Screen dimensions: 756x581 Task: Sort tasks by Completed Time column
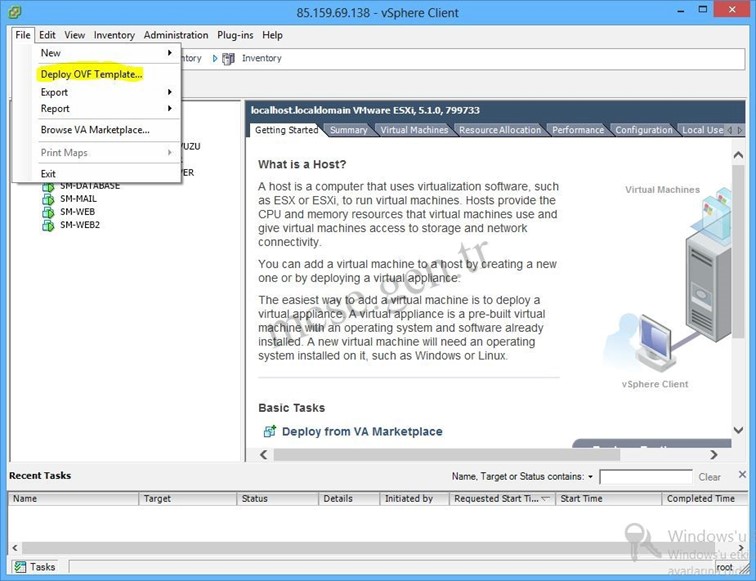(x=705, y=499)
